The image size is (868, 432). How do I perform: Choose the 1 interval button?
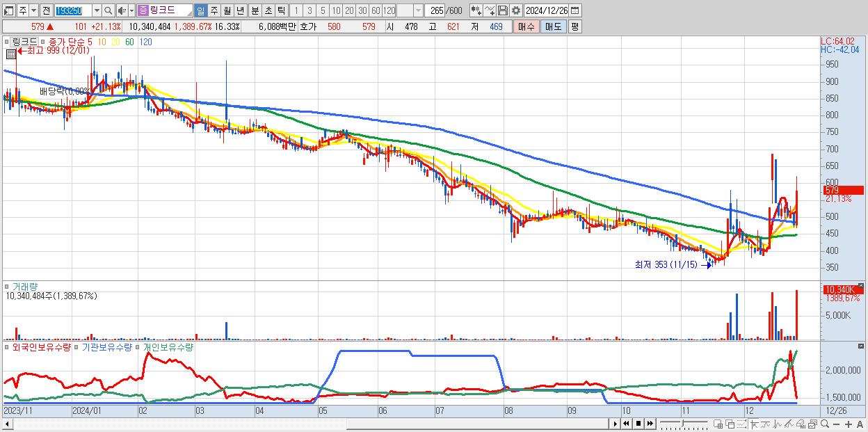click(x=296, y=11)
